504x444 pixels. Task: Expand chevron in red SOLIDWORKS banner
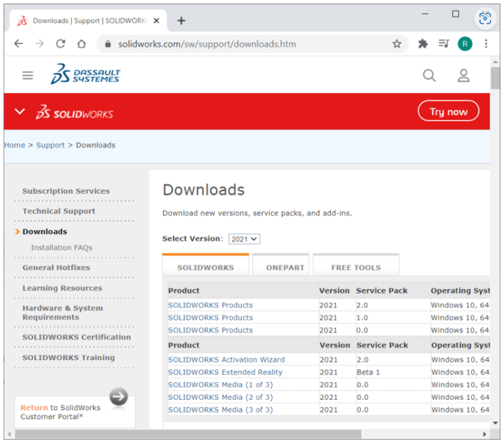[x=20, y=112]
